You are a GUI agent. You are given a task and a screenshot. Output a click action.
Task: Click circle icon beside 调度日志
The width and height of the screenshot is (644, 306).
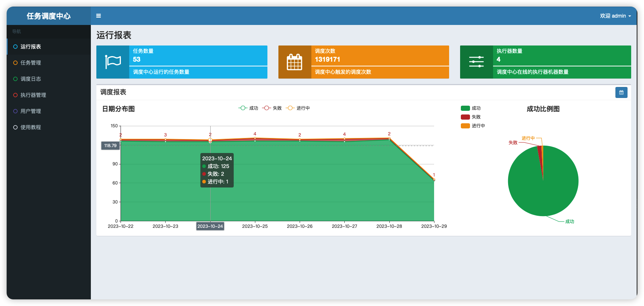coord(15,79)
